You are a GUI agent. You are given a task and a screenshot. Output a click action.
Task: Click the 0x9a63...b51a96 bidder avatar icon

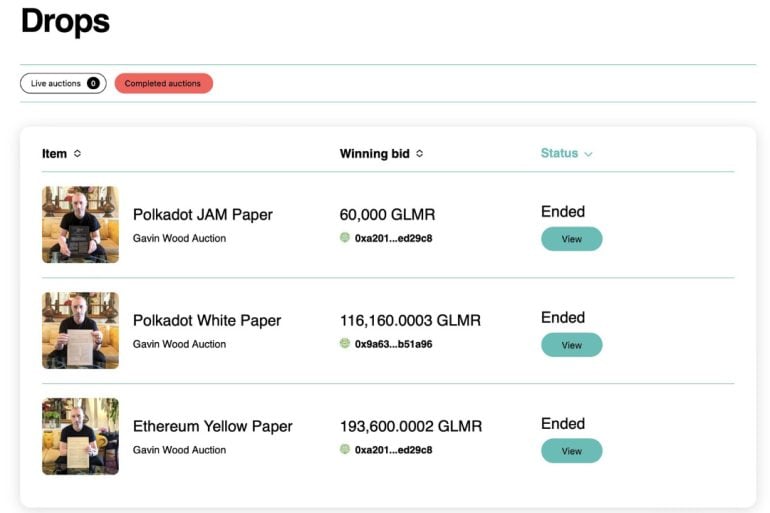pyautogui.click(x=345, y=343)
